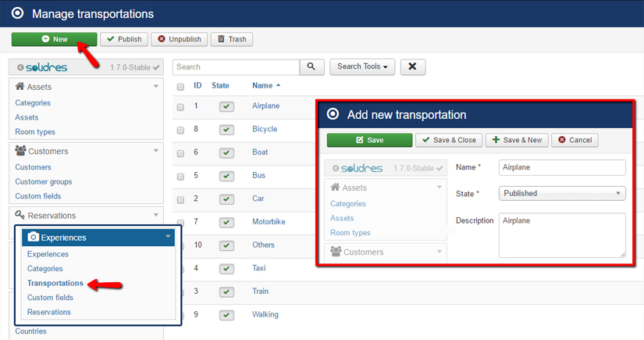Click Save & Close button
The image size is (644, 340).
coord(449,140)
